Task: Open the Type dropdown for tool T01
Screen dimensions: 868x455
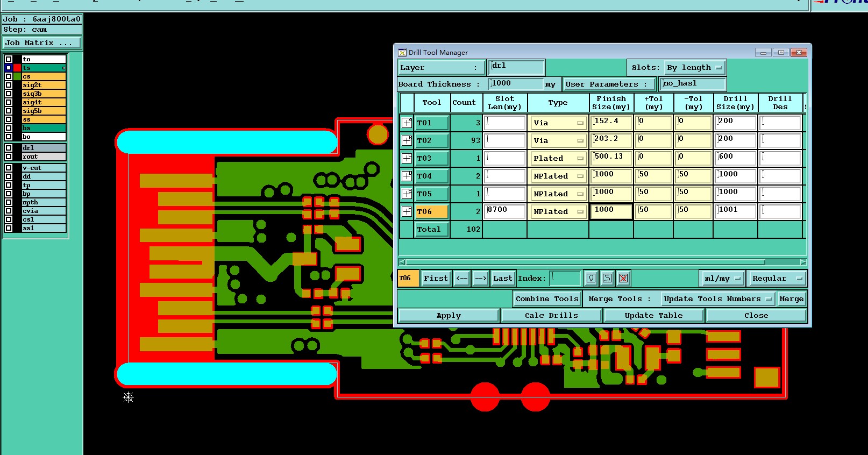Action: (558, 123)
